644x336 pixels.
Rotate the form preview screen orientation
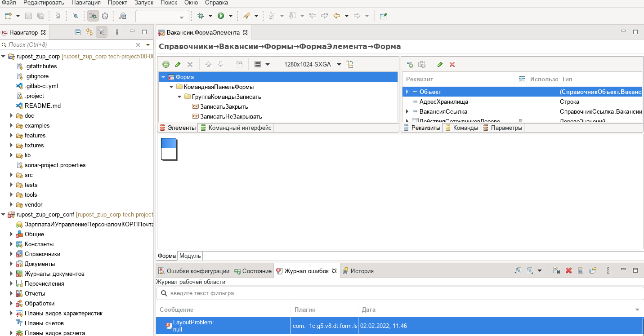(349, 64)
